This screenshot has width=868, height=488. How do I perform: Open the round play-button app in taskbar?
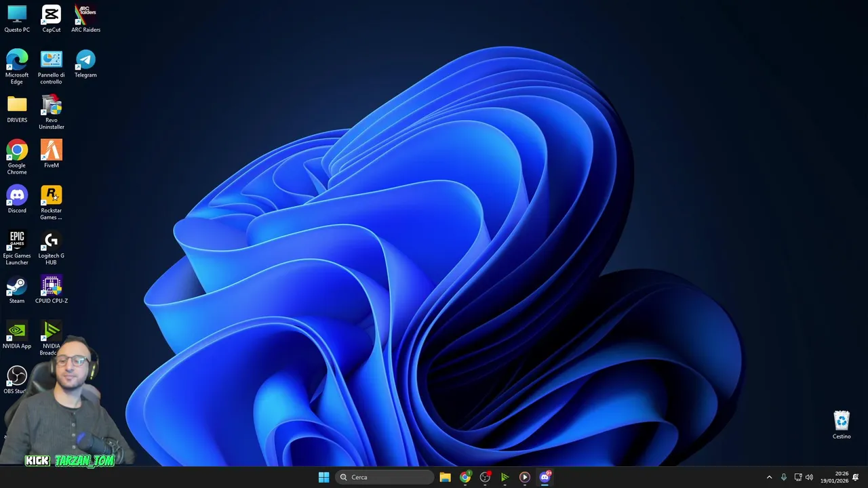coord(524,477)
